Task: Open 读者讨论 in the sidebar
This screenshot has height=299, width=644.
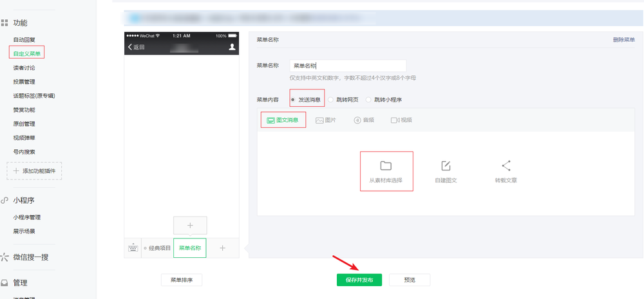Action: [x=24, y=68]
